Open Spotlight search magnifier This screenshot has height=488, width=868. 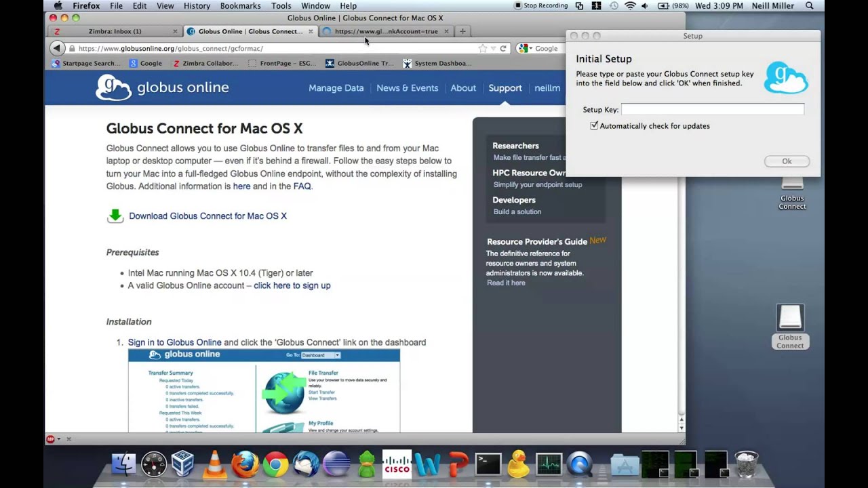point(809,5)
